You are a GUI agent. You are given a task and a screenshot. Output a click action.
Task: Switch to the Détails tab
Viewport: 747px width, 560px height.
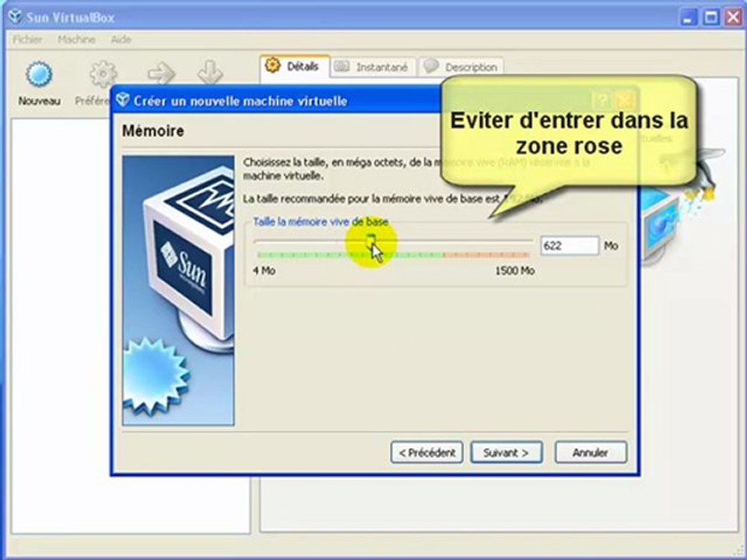[x=295, y=66]
